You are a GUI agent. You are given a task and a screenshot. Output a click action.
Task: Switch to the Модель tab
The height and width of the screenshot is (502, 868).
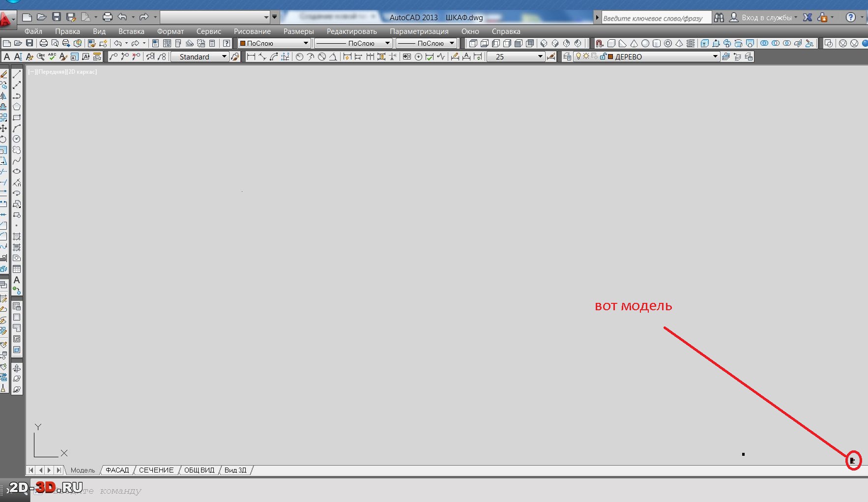pyautogui.click(x=83, y=470)
